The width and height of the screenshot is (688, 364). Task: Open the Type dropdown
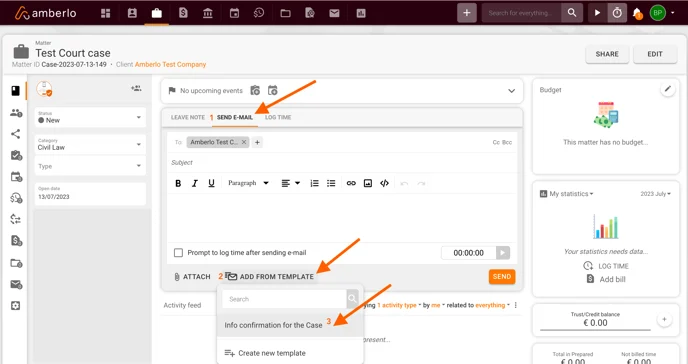[90, 166]
